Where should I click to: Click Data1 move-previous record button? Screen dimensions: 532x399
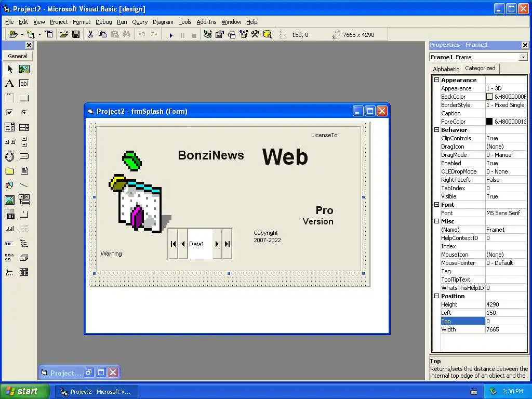pos(183,244)
